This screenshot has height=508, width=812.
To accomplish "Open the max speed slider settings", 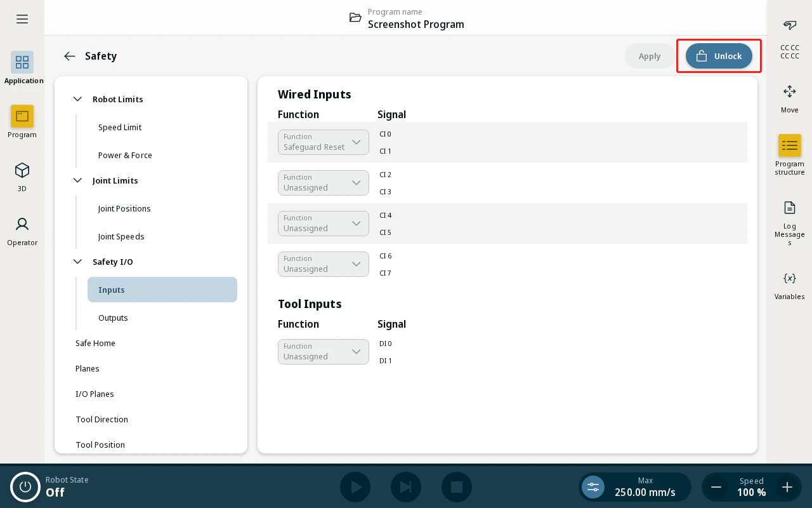I will click(593, 487).
